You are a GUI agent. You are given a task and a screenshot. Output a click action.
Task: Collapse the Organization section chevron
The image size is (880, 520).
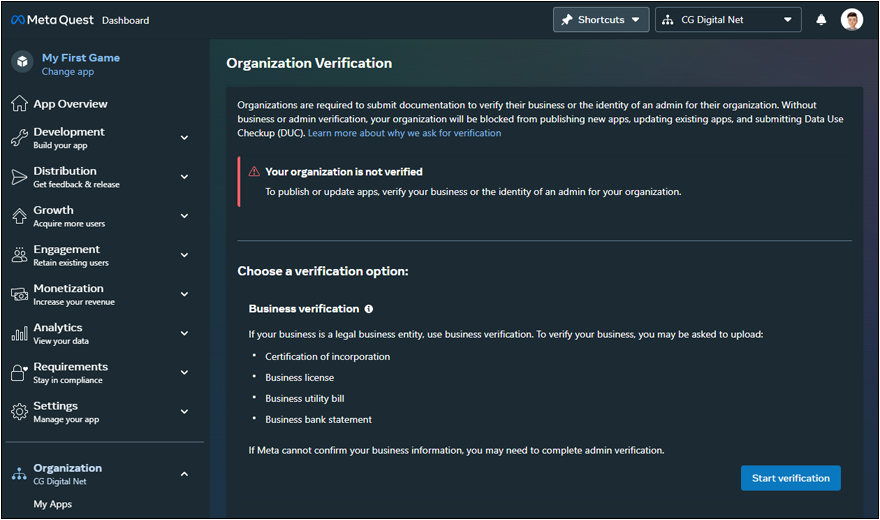[184, 474]
